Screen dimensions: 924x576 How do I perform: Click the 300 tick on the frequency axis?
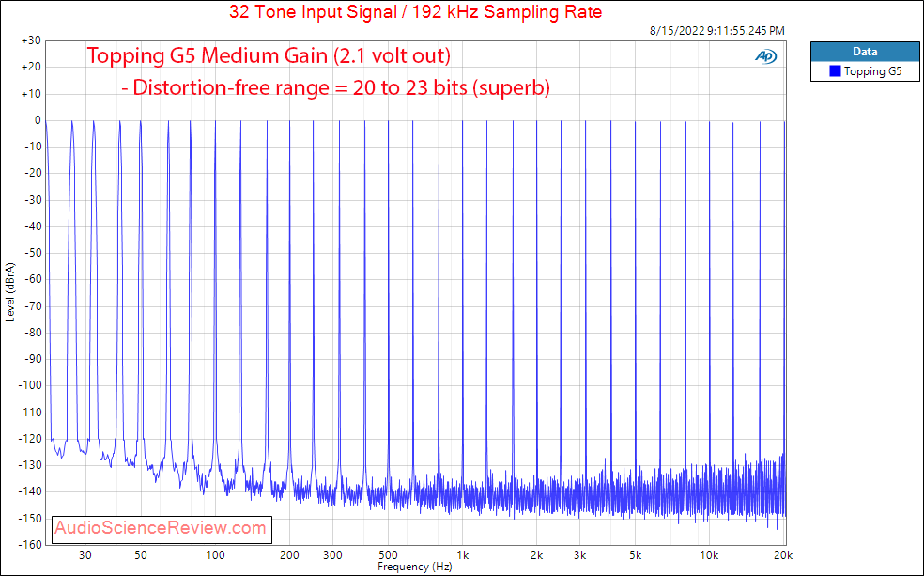(x=333, y=554)
